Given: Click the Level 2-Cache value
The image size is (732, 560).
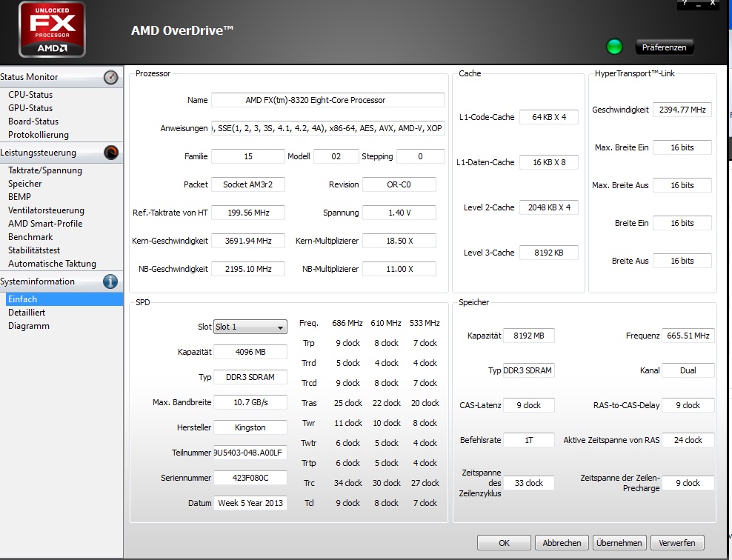Looking at the screenshot, I should point(549,207).
